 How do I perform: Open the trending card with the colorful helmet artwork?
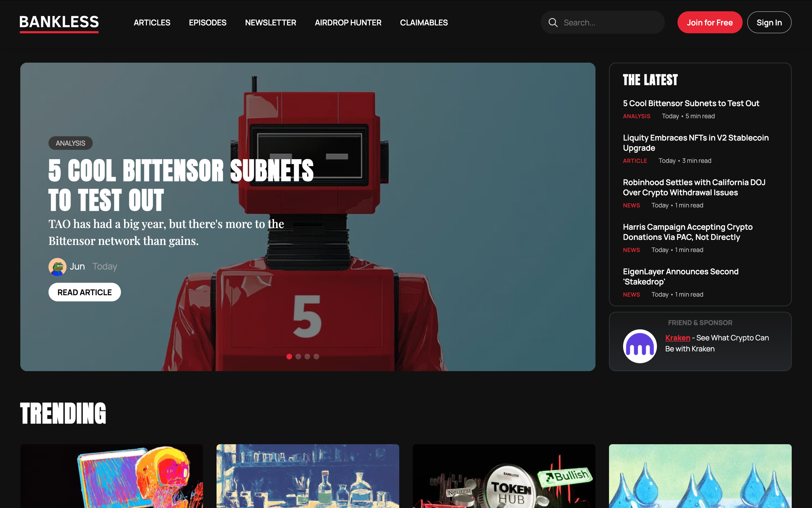111,476
